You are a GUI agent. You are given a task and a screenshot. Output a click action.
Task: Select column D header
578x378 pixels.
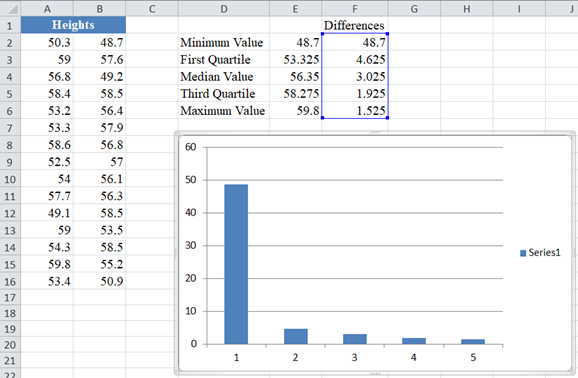224,8
